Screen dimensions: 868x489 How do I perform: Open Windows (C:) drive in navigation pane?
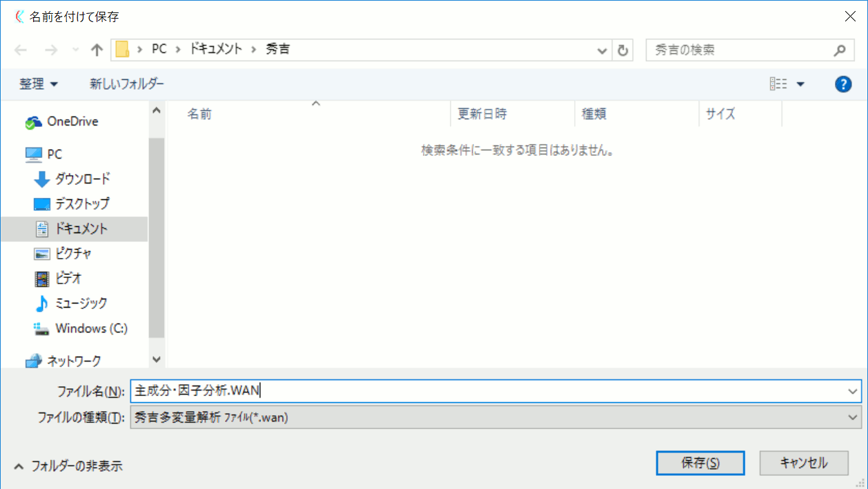(x=91, y=328)
